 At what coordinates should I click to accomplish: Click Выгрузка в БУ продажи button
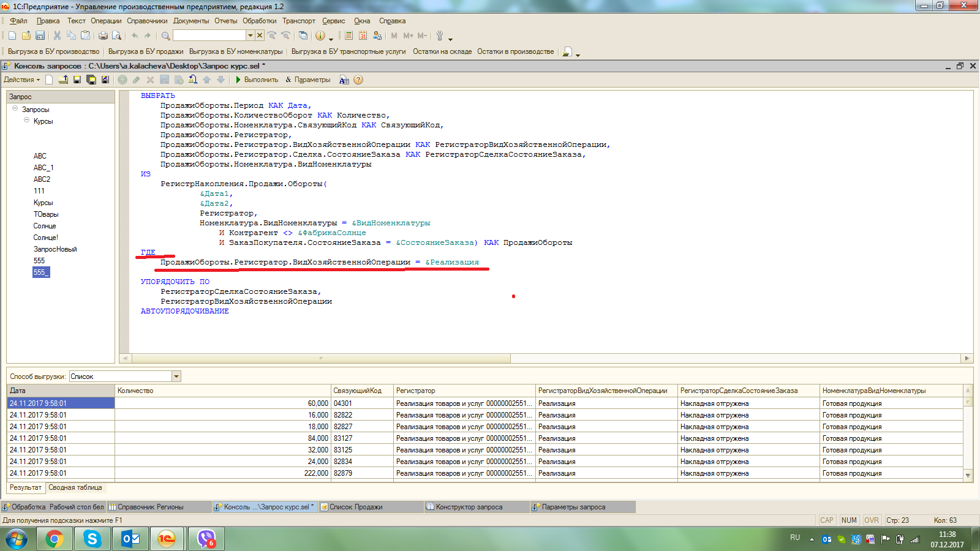pyautogui.click(x=146, y=51)
